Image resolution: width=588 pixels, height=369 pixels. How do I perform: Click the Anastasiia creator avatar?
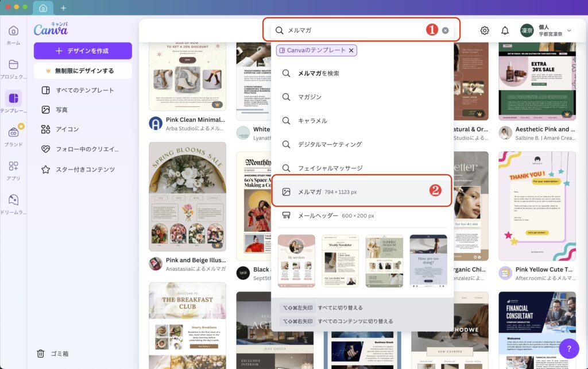click(x=156, y=263)
